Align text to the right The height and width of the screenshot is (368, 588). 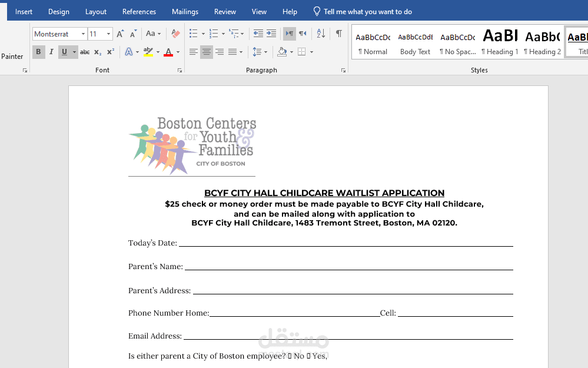click(220, 52)
